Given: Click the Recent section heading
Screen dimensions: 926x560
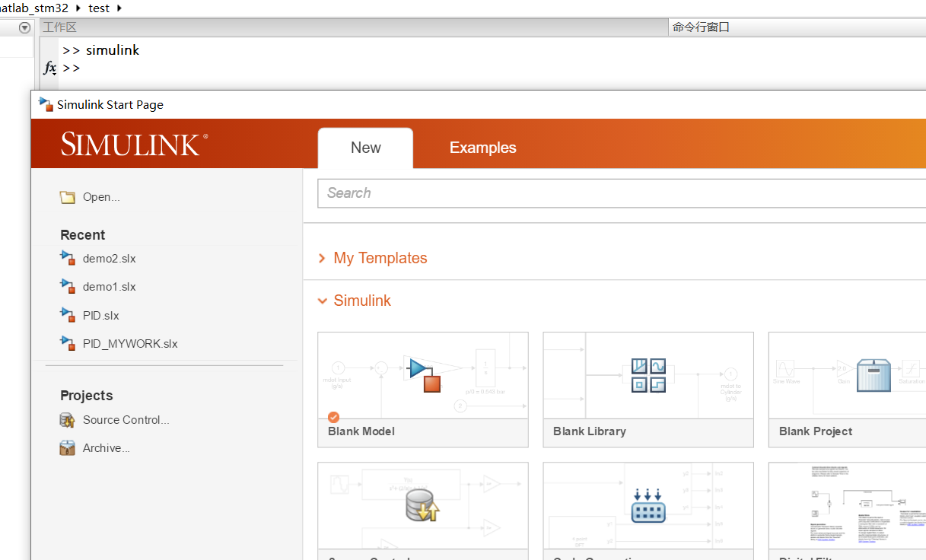Looking at the screenshot, I should click(83, 235).
